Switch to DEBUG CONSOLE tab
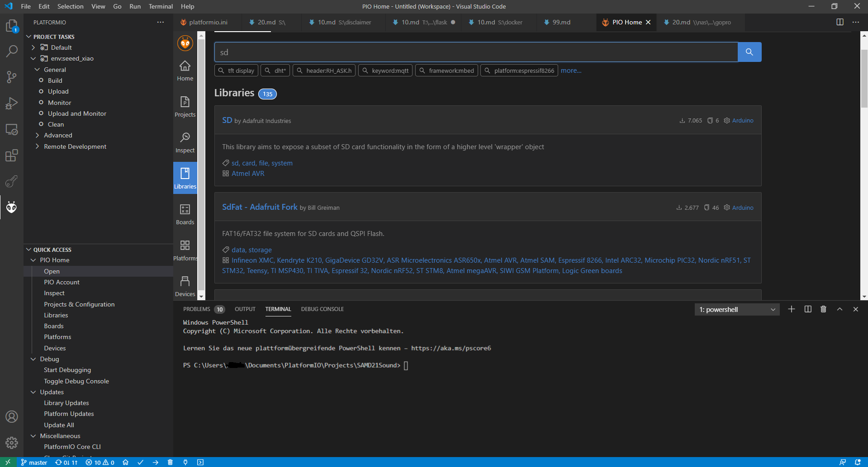The image size is (868, 467). (322, 309)
